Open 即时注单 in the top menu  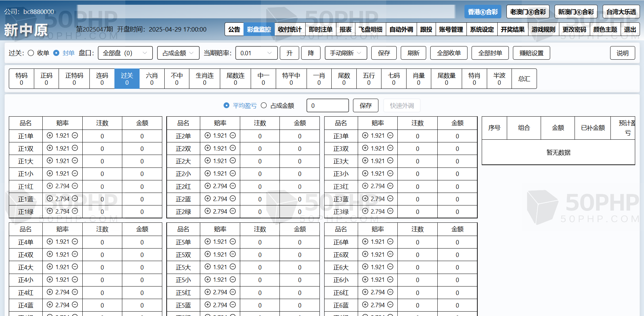pyautogui.click(x=320, y=29)
